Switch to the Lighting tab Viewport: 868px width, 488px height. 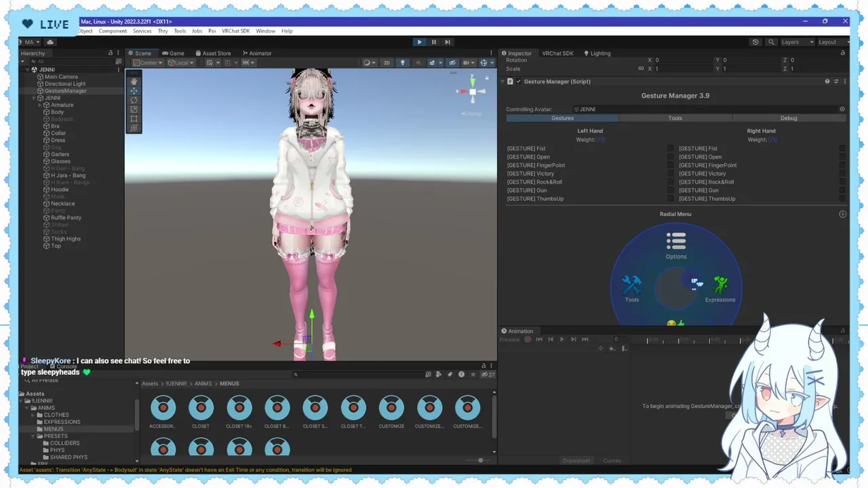click(596, 53)
